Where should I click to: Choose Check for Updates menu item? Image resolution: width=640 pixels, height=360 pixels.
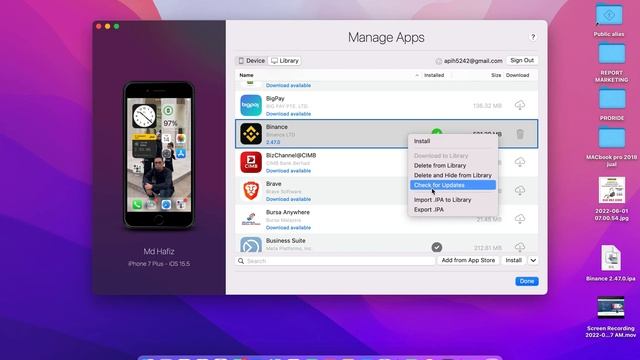pos(453,185)
